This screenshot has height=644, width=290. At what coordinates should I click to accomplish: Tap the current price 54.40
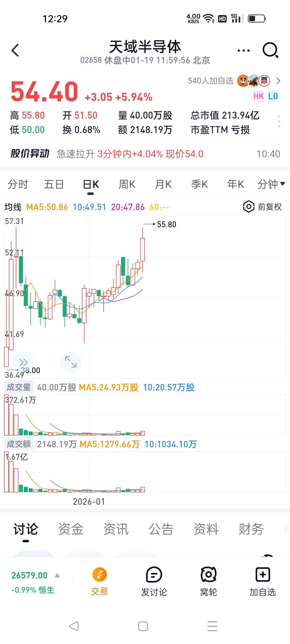pos(44,92)
